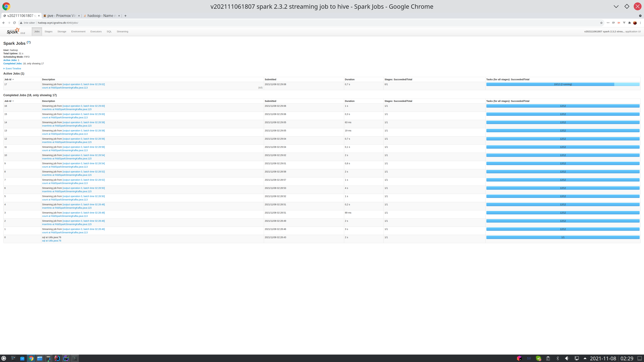This screenshot has height=362, width=644.
Task: Kill the active job 17
Action: 260,88
